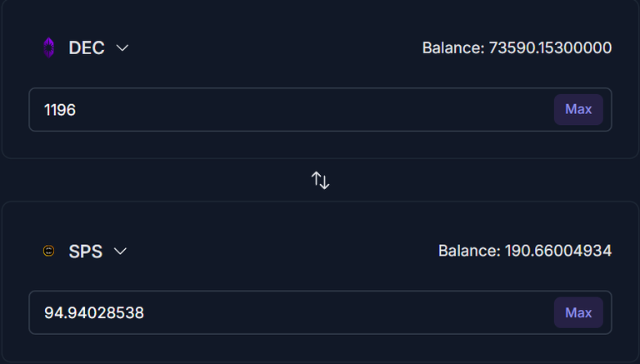Click the orange SPS token icon
This screenshot has width=640, height=364.
click(48, 251)
